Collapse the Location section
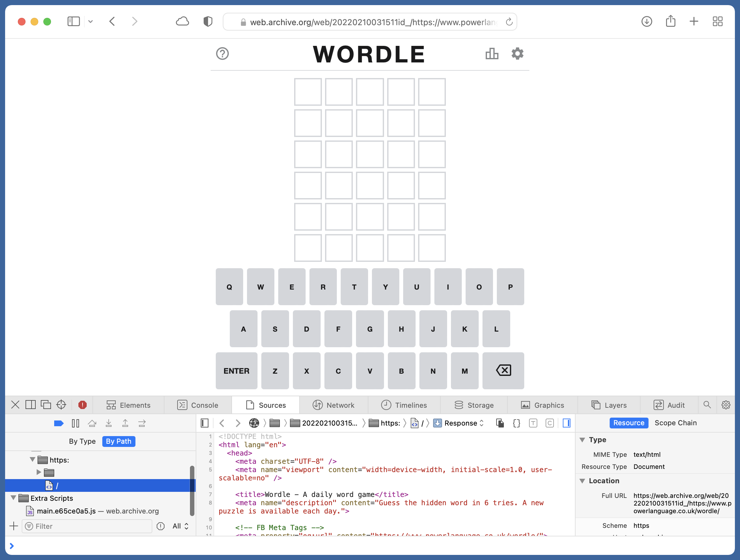Viewport: 740px width, 560px height. [x=582, y=481]
